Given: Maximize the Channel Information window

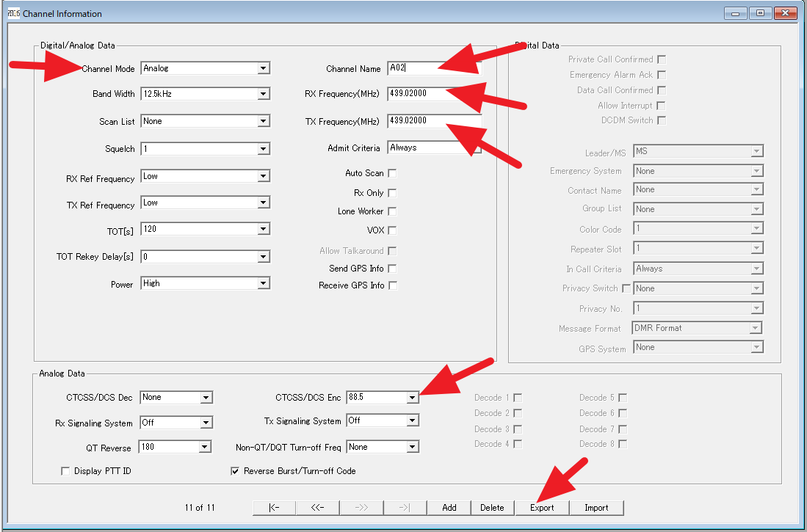Looking at the screenshot, I should (x=760, y=12).
